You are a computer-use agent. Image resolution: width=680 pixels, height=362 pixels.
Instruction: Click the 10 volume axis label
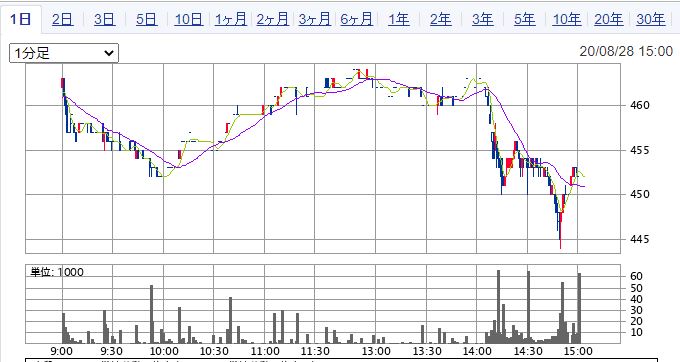pos(636,333)
